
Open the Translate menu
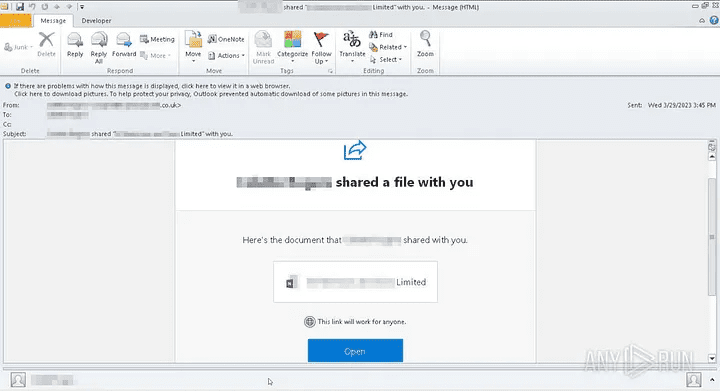click(352, 47)
